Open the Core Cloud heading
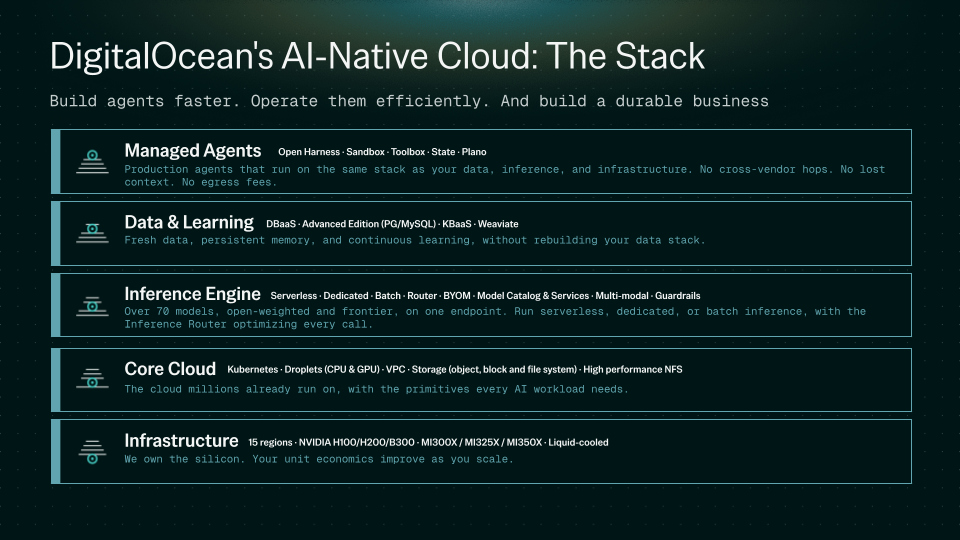The height and width of the screenshot is (540, 960). coord(170,369)
